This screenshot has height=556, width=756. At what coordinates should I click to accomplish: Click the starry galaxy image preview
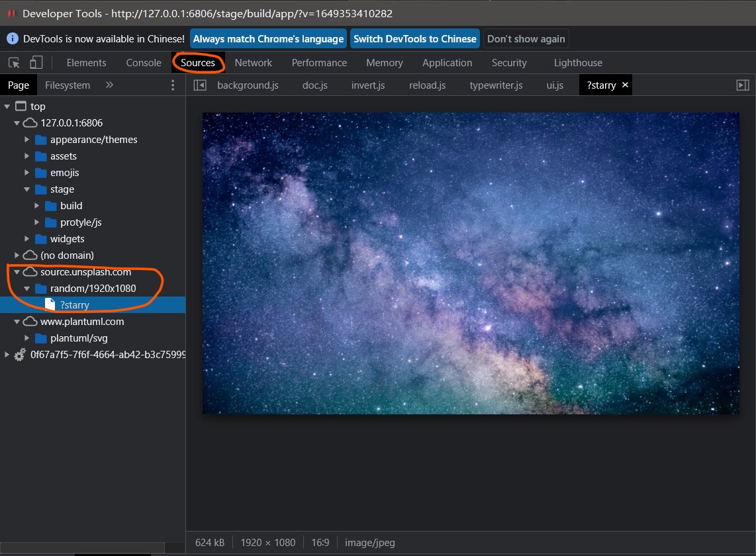[470, 263]
